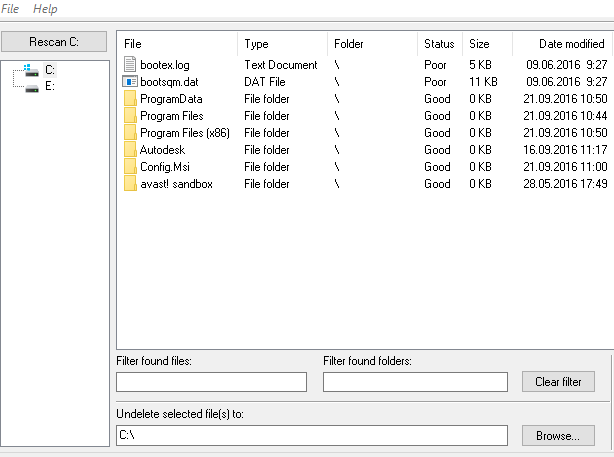614x457 pixels.
Task: Select the Autodesk row name
Action: (162, 150)
